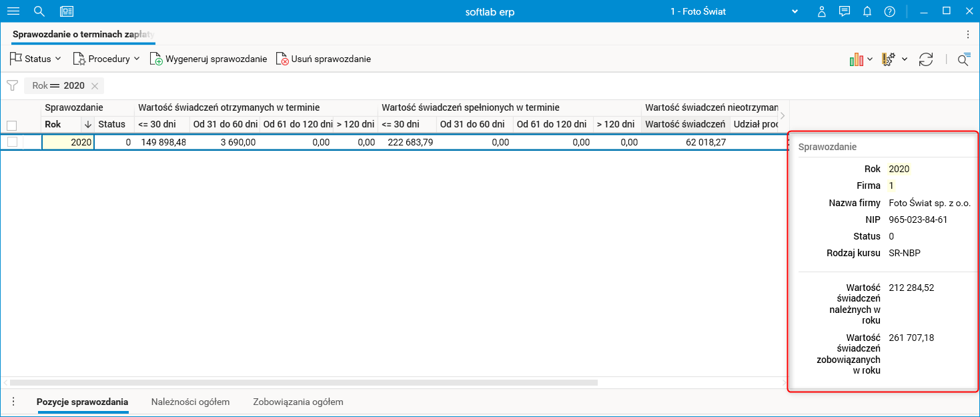This screenshot has width=980, height=417.
Task: Open the chart analysis icon
Action: point(857,59)
